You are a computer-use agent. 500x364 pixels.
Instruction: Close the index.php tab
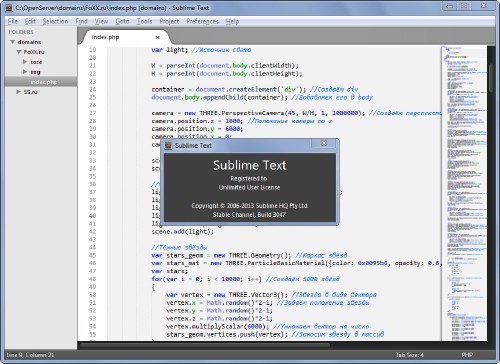click(x=157, y=37)
